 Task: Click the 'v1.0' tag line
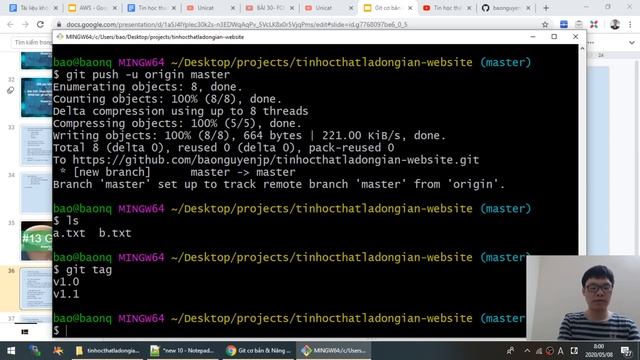click(x=66, y=282)
